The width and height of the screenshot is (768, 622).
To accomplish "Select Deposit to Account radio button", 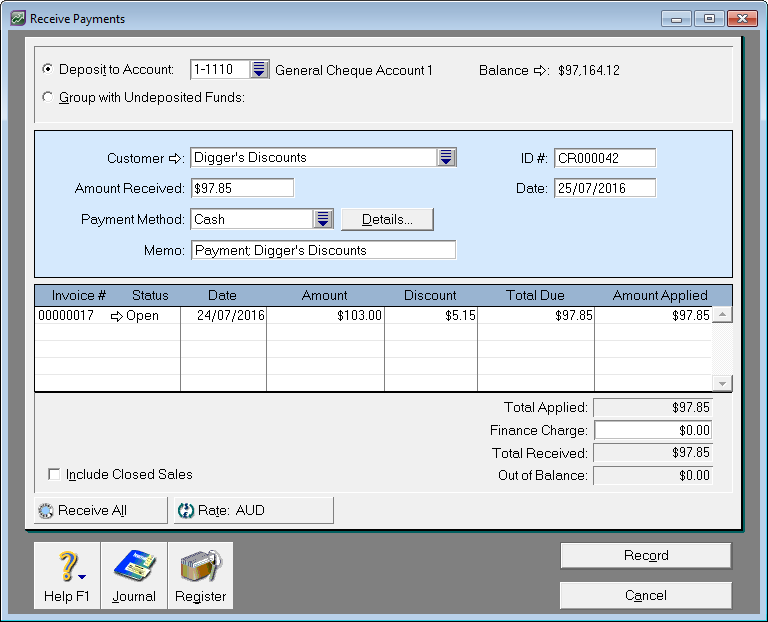I will (x=48, y=70).
